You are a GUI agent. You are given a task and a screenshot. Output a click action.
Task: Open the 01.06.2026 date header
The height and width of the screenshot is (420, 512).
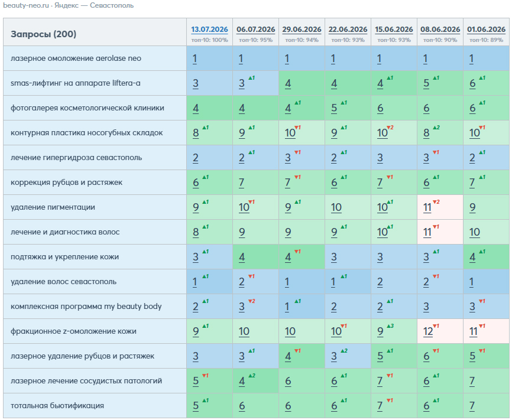coord(486,30)
